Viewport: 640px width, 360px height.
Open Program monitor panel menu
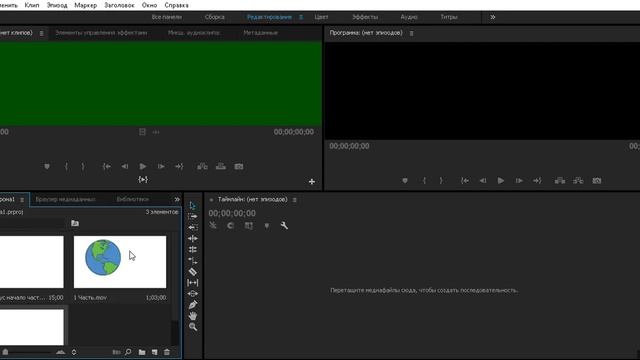[x=411, y=33]
